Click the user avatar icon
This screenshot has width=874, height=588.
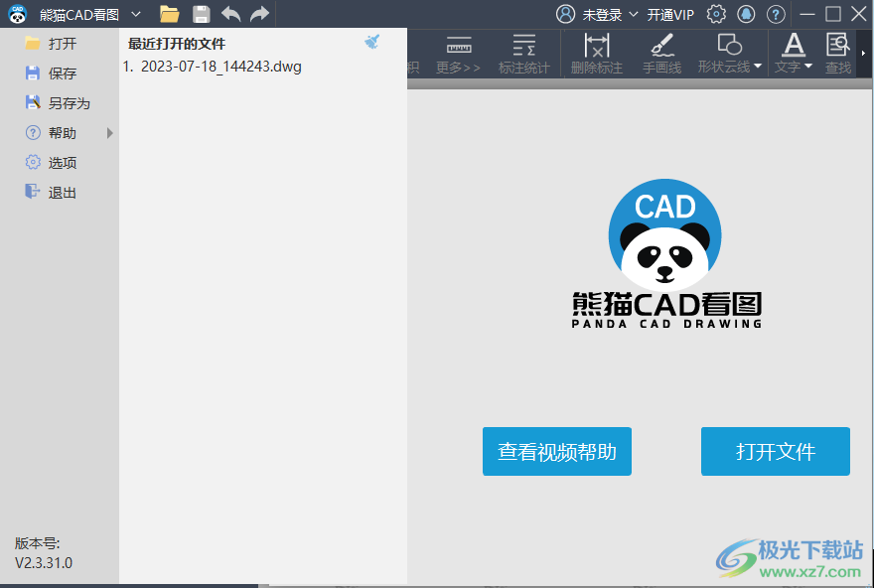tap(565, 14)
